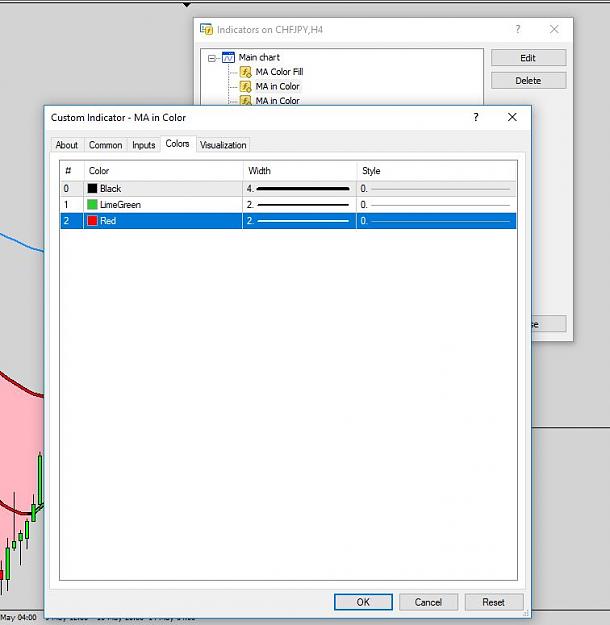Select the Colors tab

click(x=177, y=143)
